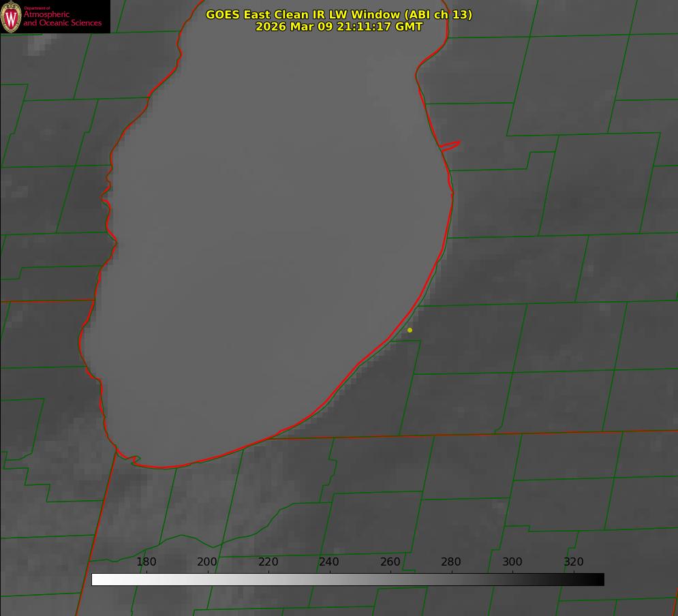Click the 180 label on the colorbar
Screen dimensions: 678x616
coord(147,562)
